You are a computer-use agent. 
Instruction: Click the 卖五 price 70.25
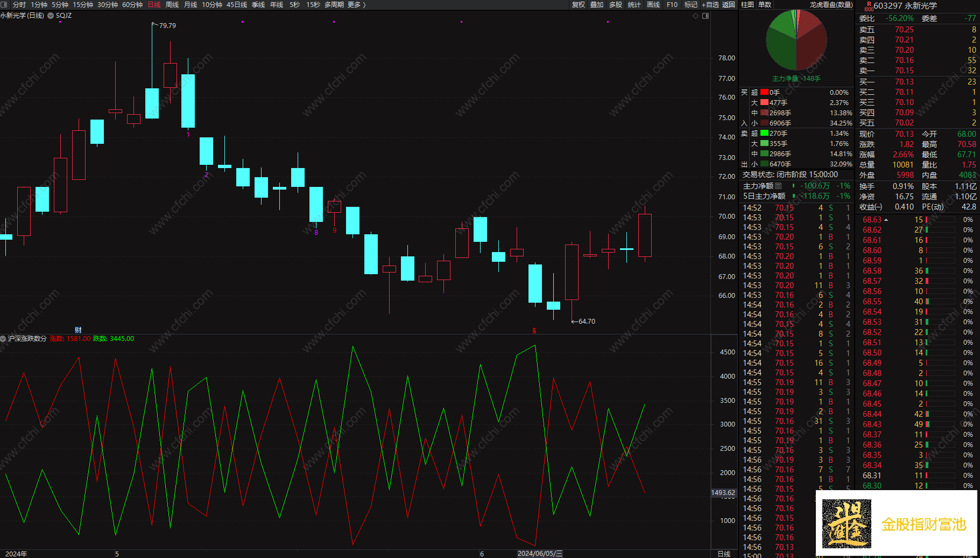pos(904,30)
